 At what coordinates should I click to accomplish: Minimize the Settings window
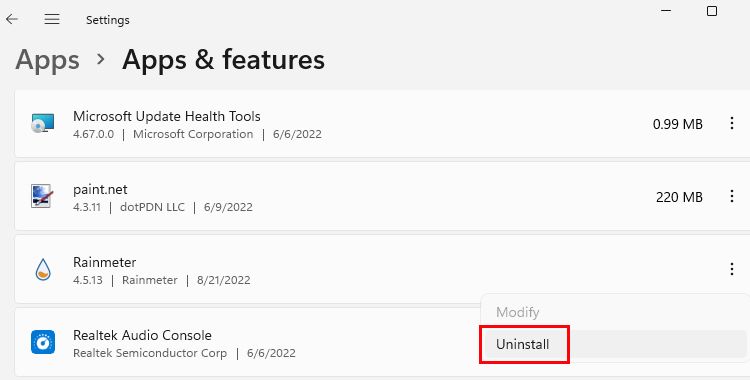click(x=666, y=11)
